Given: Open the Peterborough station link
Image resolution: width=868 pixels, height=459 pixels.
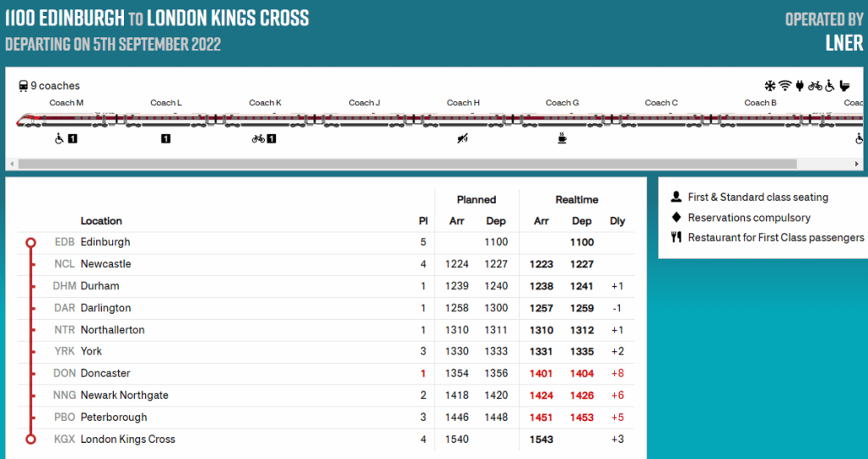Looking at the screenshot, I should tap(114, 417).
